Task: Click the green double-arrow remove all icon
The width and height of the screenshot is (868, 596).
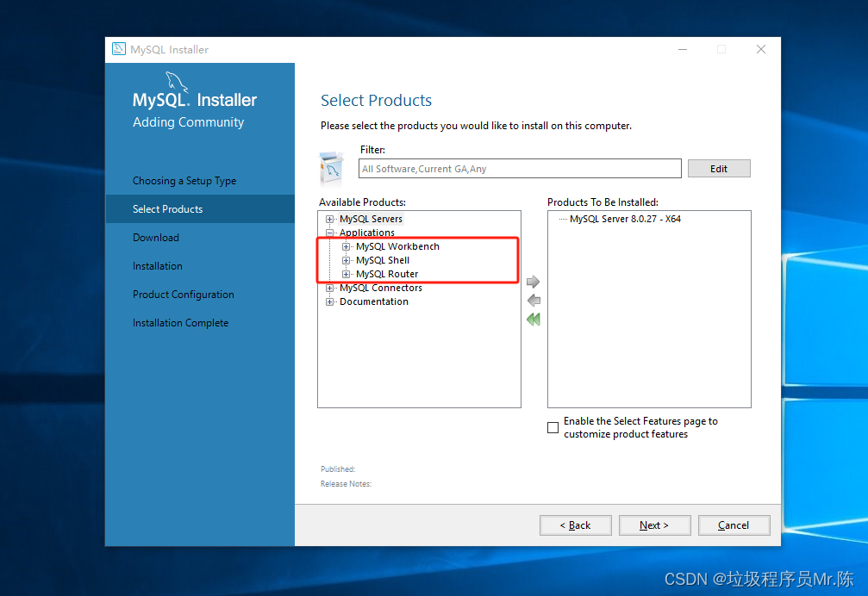Action: (533, 320)
